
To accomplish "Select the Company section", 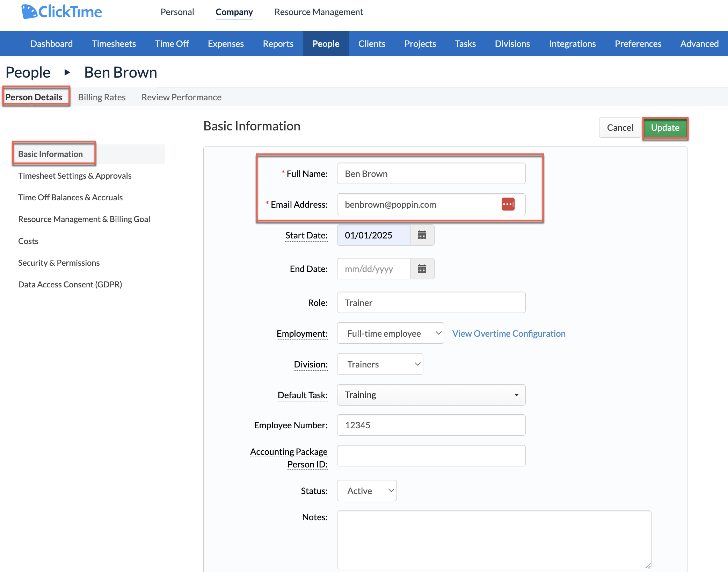I will coord(234,12).
